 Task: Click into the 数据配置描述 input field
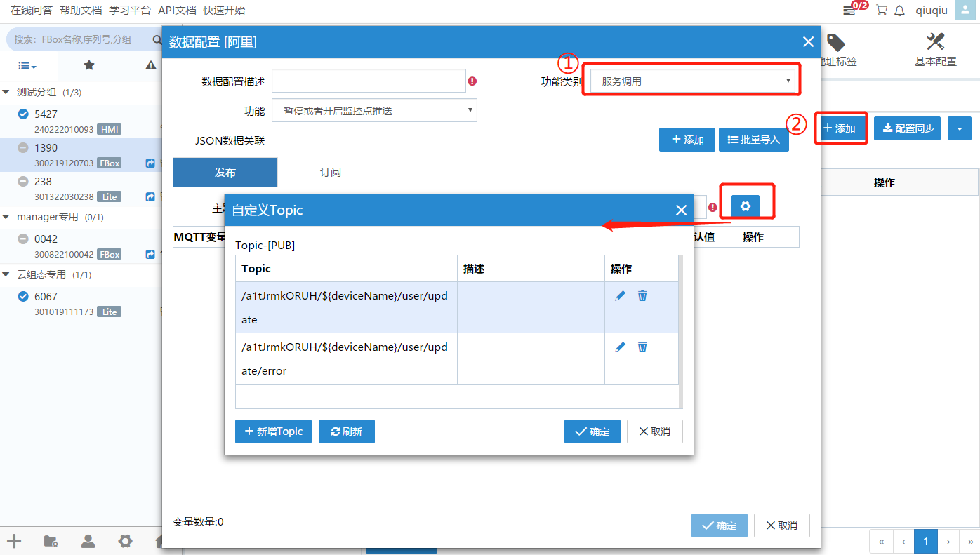coord(369,81)
